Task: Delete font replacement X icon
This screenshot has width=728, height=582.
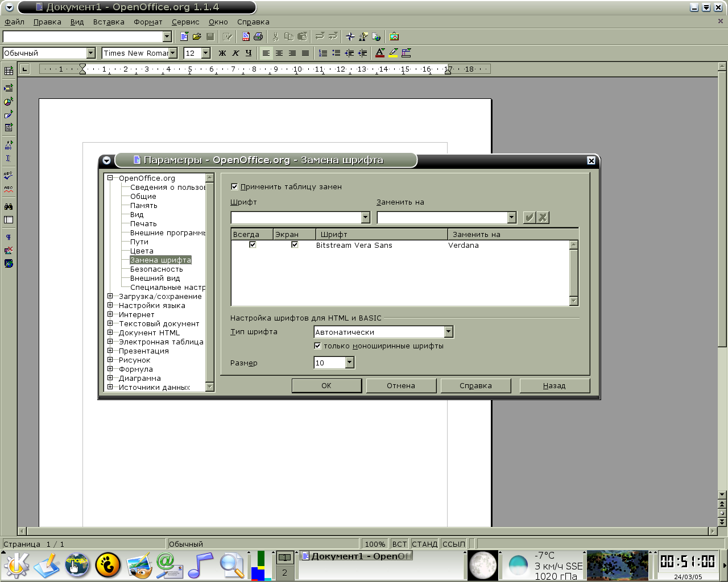Action: [543, 217]
